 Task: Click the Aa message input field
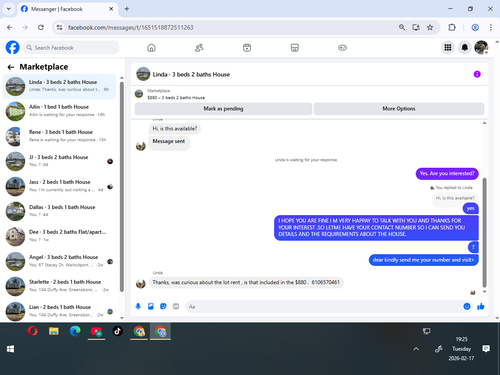(x=323, y=306)
